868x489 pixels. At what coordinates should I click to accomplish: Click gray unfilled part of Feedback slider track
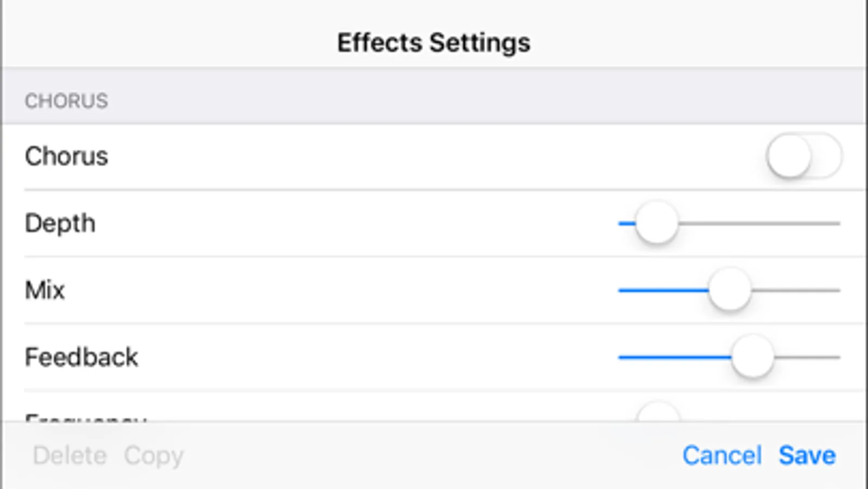809,358
